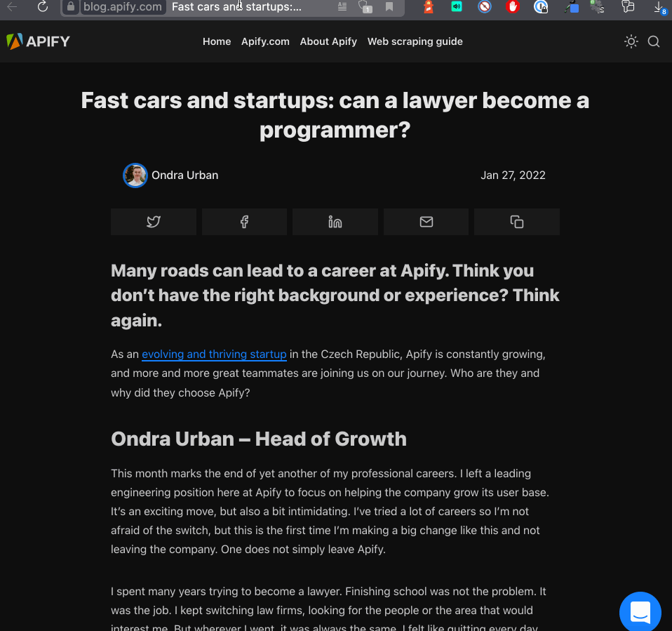Toggle light/dark theme with sun icon

click(631, 41)
